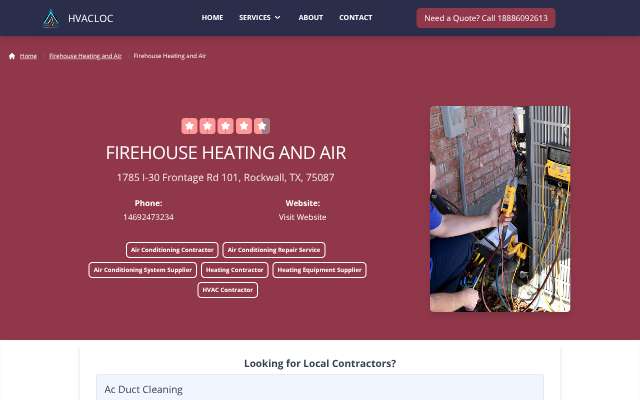Select the Air Conditioning System Supplier tag

[x=142, y=270]
